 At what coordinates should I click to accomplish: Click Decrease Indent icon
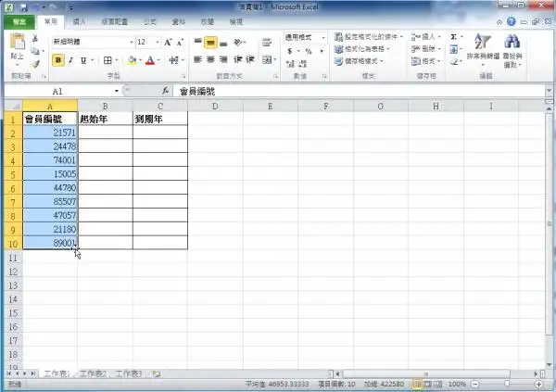tap(237, 59)
